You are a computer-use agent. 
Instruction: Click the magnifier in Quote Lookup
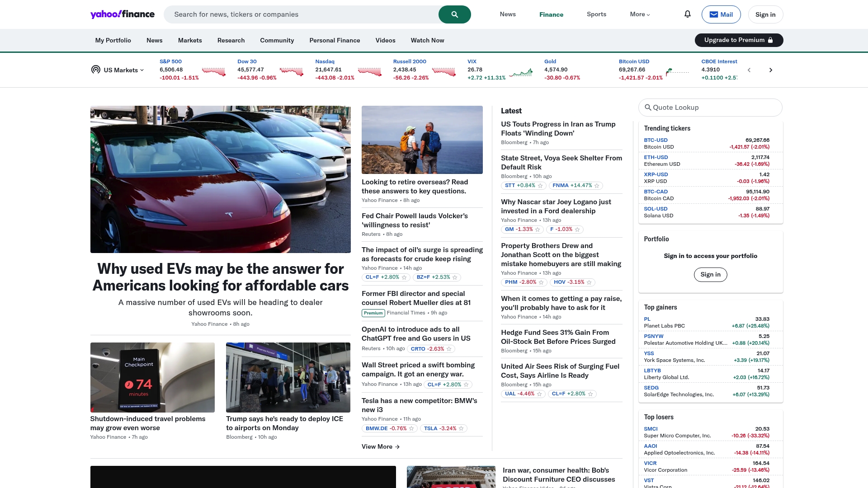(648, 107)
